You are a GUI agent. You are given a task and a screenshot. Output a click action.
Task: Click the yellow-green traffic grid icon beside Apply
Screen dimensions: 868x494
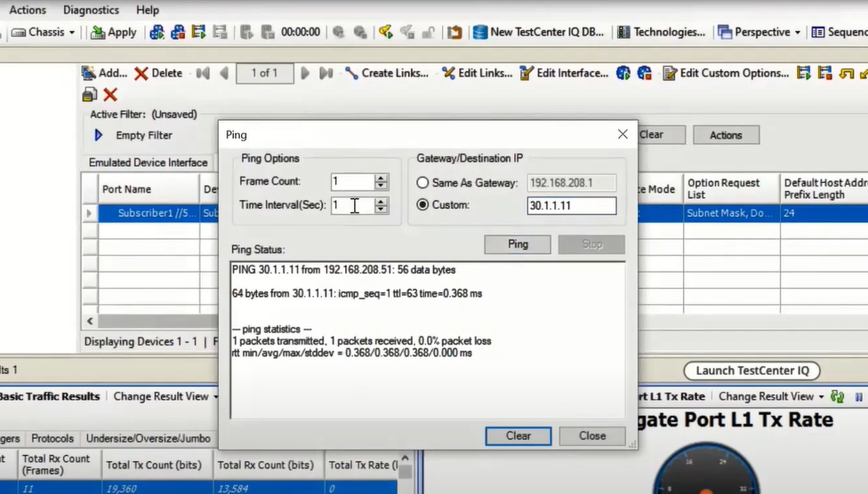[x=198, y=32]
